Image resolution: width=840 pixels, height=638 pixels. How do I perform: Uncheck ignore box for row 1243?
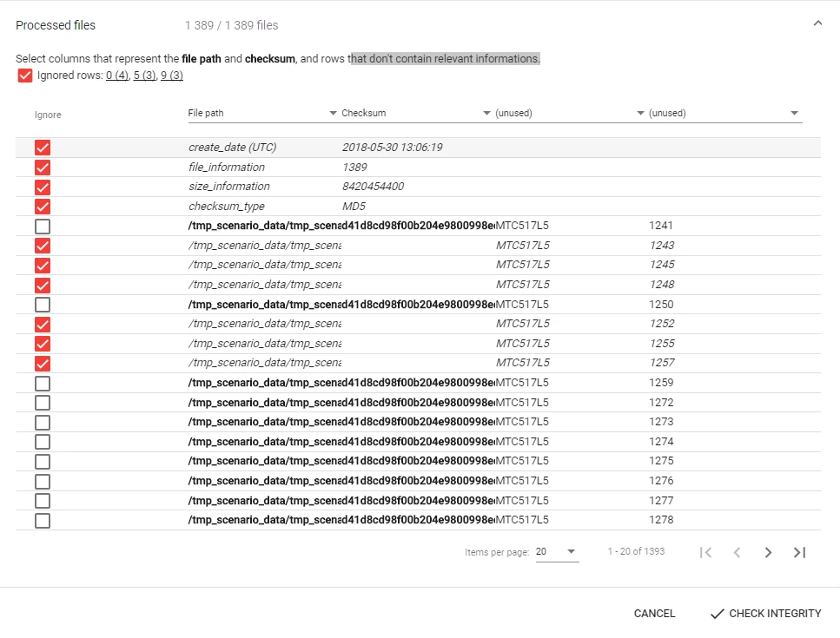coord(43,246)
